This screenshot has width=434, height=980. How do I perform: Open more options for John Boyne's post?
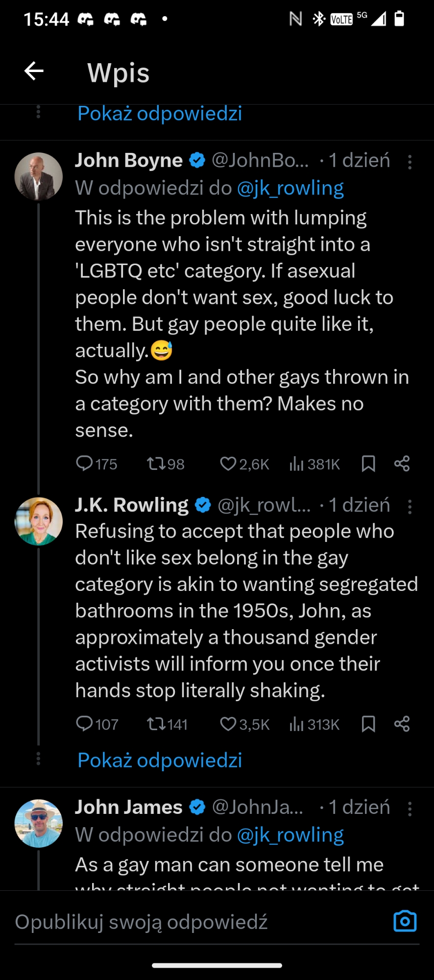tap(410, 162)
